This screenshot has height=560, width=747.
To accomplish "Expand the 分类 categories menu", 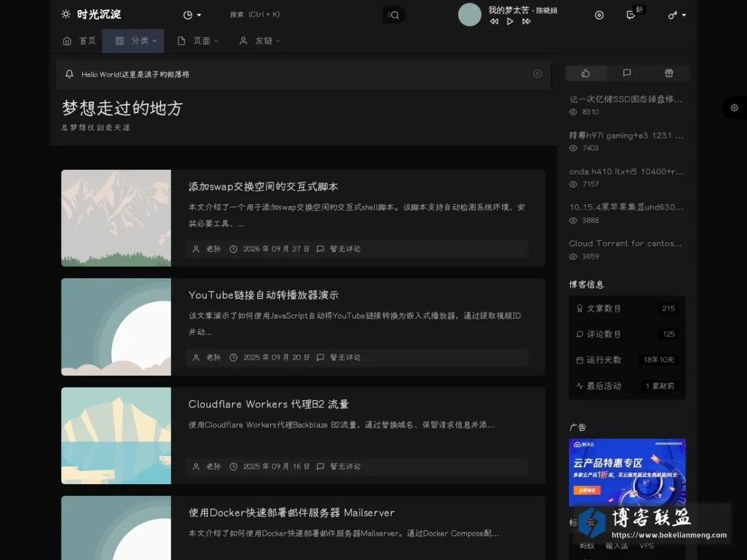I will click(x=133, y=41).
